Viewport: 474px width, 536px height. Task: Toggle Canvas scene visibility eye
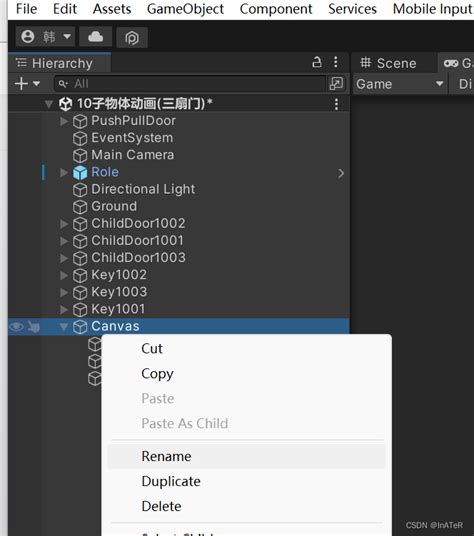[x=17, y=327]
